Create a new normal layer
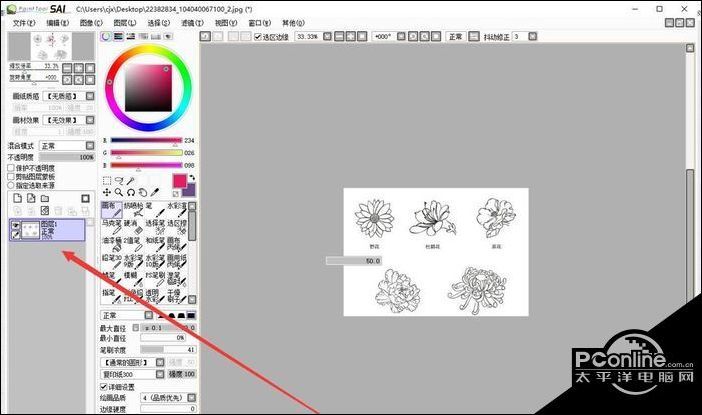The width and height of the screenshot is (702, 415). [17, 198]
